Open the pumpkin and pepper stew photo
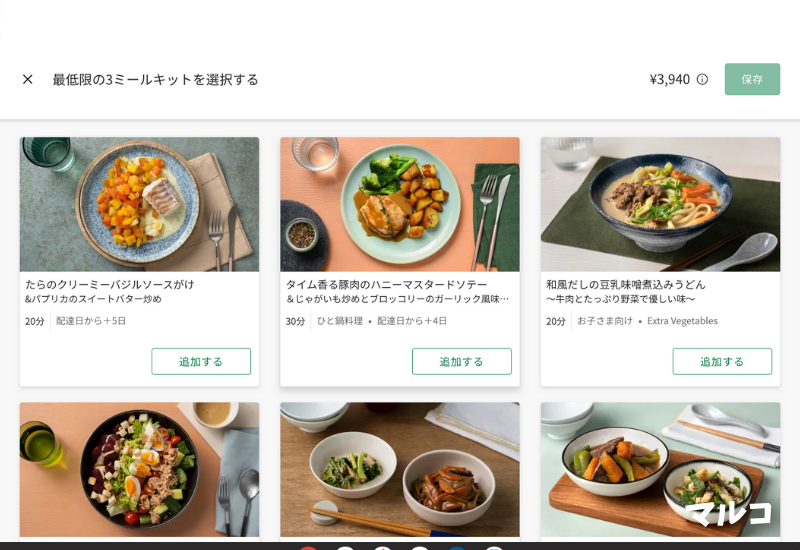 [660, 469]
